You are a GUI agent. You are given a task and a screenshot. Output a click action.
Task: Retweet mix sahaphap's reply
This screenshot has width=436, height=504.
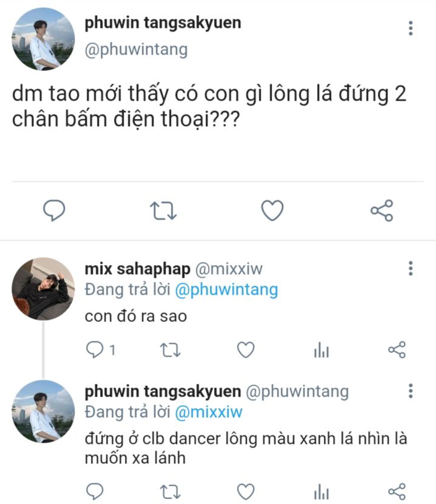click(170, 349)
